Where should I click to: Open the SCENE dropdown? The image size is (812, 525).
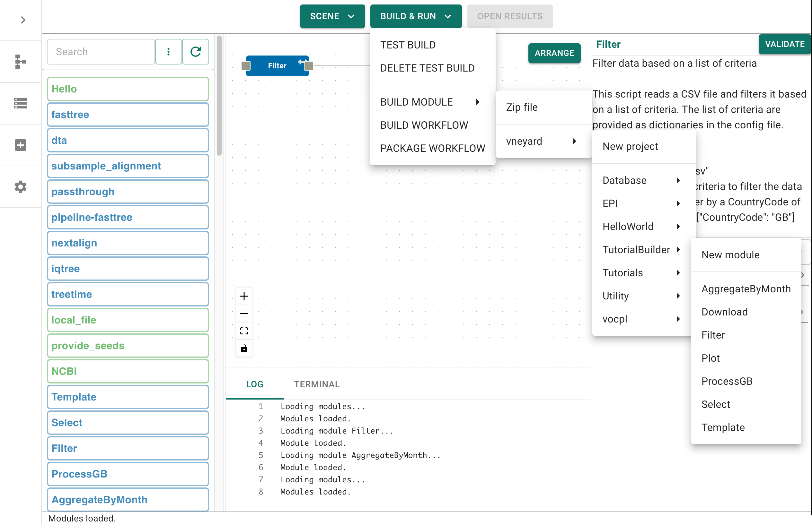click(x=332, y=16)
